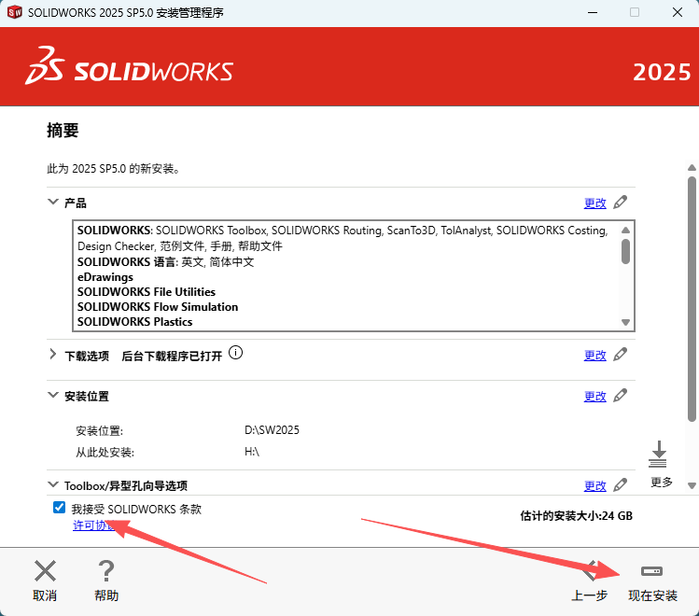The height and width of the screenshot is (616, 699).
Task: Expand the 下载选项 section
Action: pyautogui.click(x=53, y=355)
